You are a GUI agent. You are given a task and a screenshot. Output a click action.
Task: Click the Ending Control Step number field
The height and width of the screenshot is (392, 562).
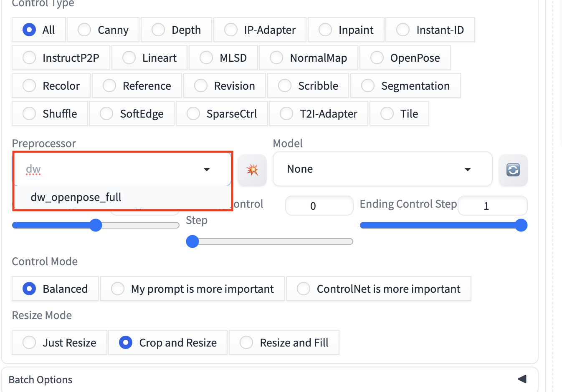click(492, 206)
